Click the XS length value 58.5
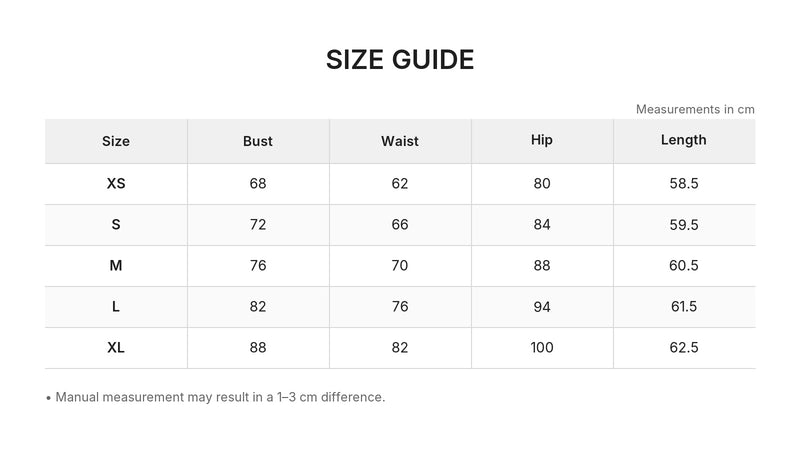Image resolution: width=800 pixels, height=456 pixels. [684, 184]
